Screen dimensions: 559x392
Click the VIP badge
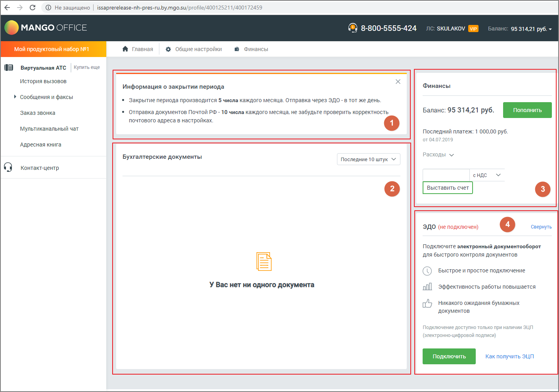pos(473,29)
